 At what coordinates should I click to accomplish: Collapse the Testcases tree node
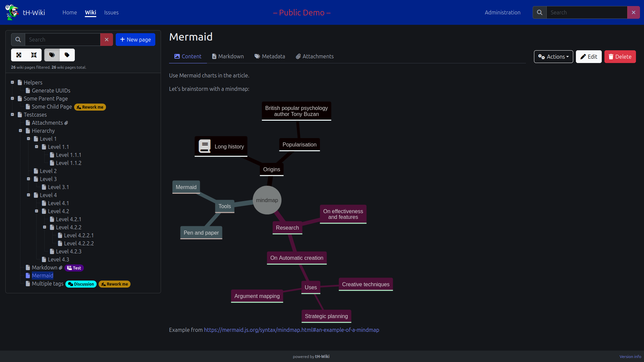pyautogui.click(x=12, y=115)
